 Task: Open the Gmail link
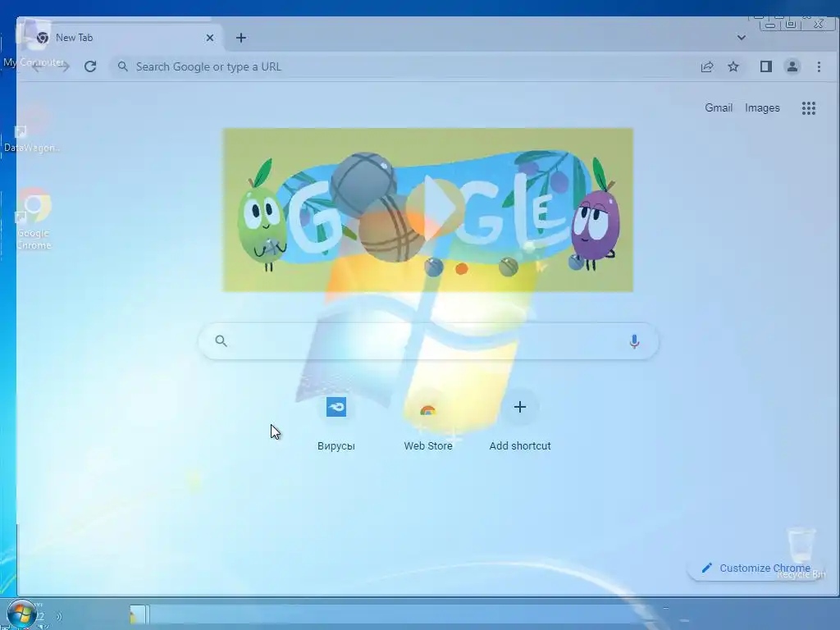[x=719, y=108]
